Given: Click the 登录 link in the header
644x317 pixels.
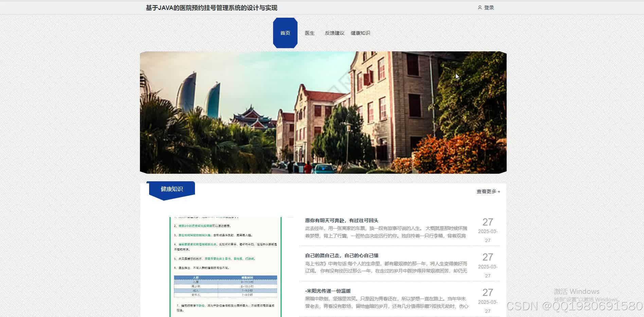Looking at the screenshot, I should point(488,7).
